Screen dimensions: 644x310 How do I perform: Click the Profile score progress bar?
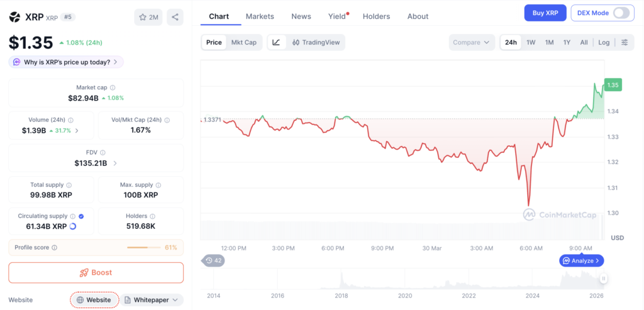coord(144,248)
